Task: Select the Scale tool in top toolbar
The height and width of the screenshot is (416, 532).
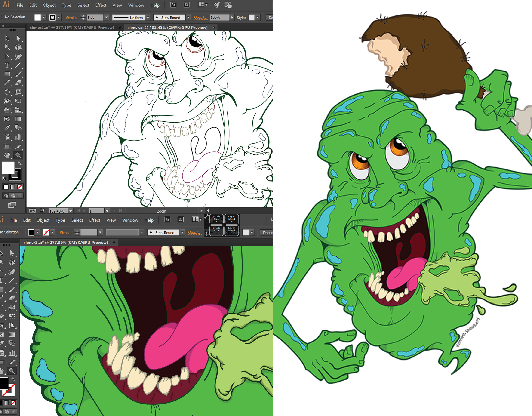Action: 18,92
